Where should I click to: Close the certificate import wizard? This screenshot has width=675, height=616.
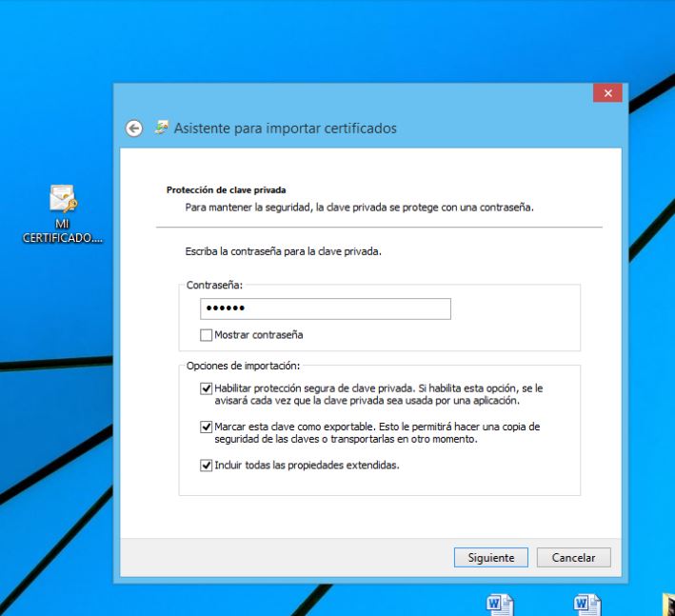click(607, 93)
